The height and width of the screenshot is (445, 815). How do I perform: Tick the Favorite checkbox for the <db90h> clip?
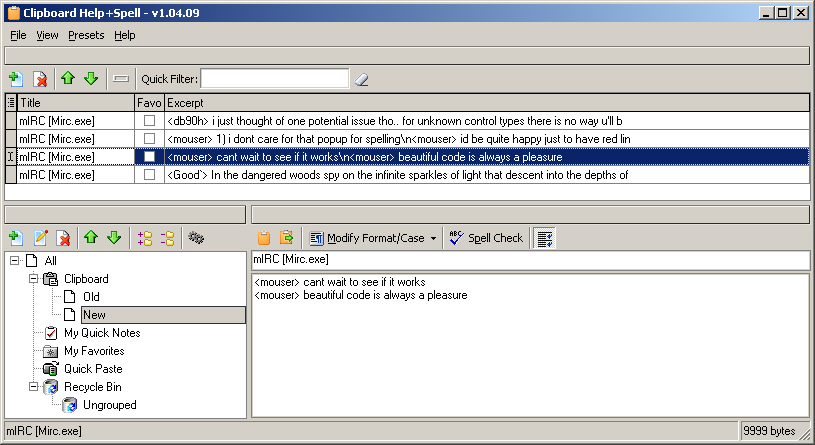coord(149,121)
